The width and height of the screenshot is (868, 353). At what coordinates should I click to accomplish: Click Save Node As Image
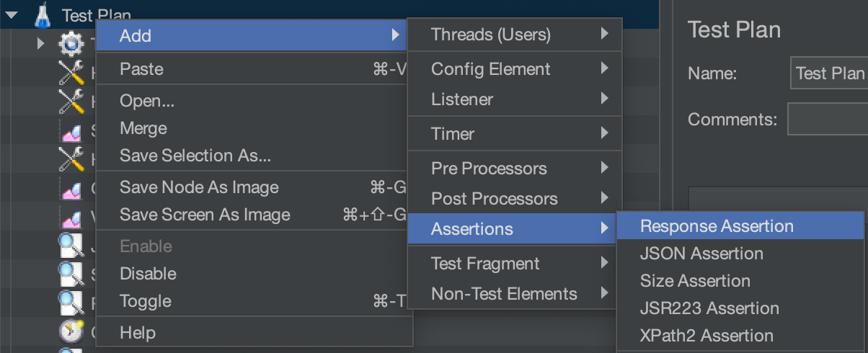(199, 187)
